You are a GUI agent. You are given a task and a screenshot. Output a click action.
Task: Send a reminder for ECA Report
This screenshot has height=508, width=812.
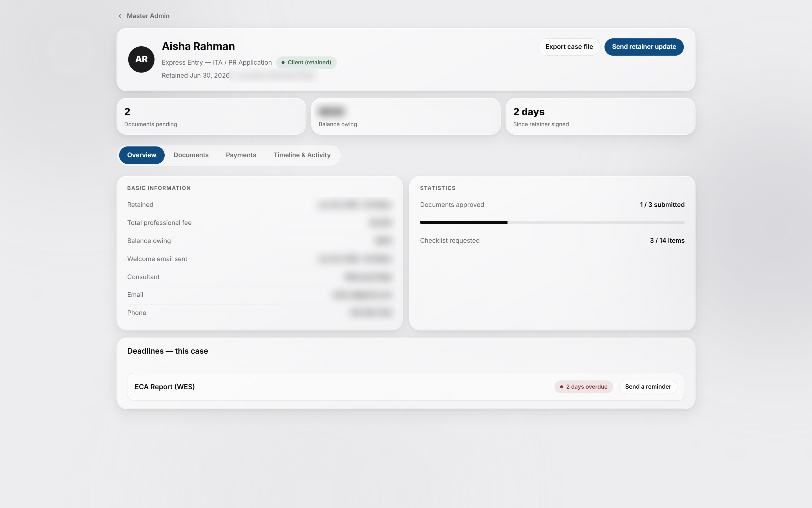pos(648,387)
